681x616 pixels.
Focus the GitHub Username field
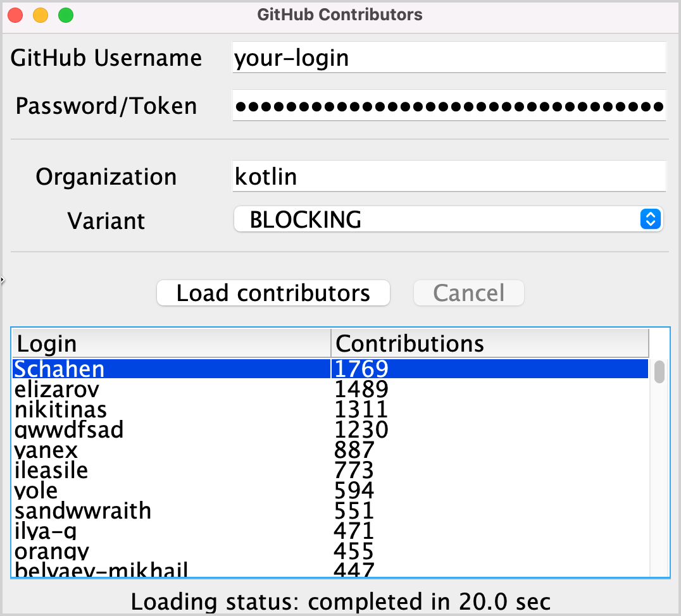(x=449, y=58)
